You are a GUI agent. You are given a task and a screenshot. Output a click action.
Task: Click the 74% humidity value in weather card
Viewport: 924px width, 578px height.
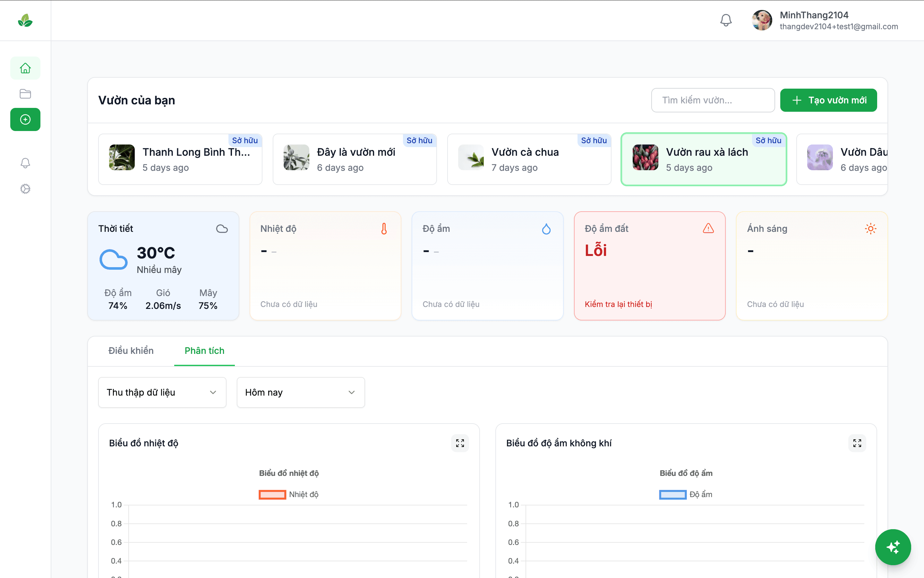[x=118, y=305]
